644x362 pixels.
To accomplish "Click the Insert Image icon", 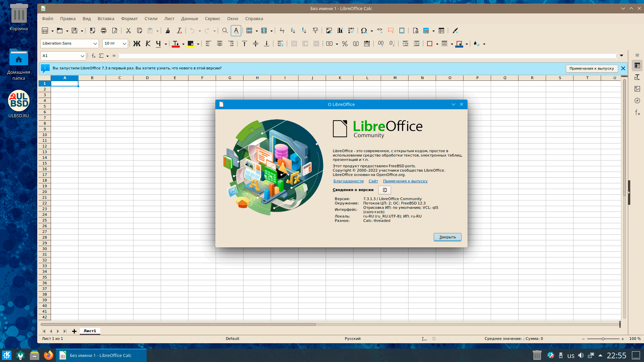I will [329, 31].
